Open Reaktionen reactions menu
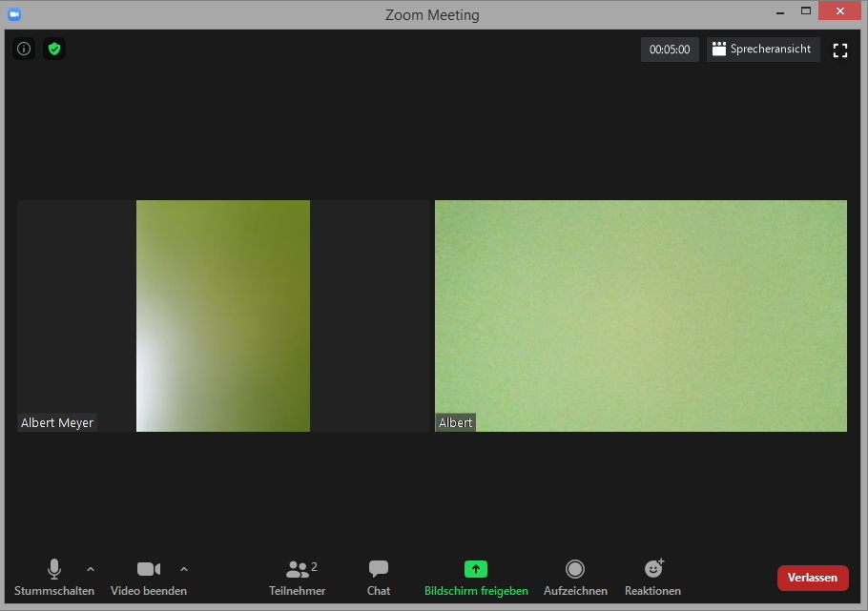Image resolution: width=868 pixels, height=611 pixels. pyautogui.click(x=652, y=578)
